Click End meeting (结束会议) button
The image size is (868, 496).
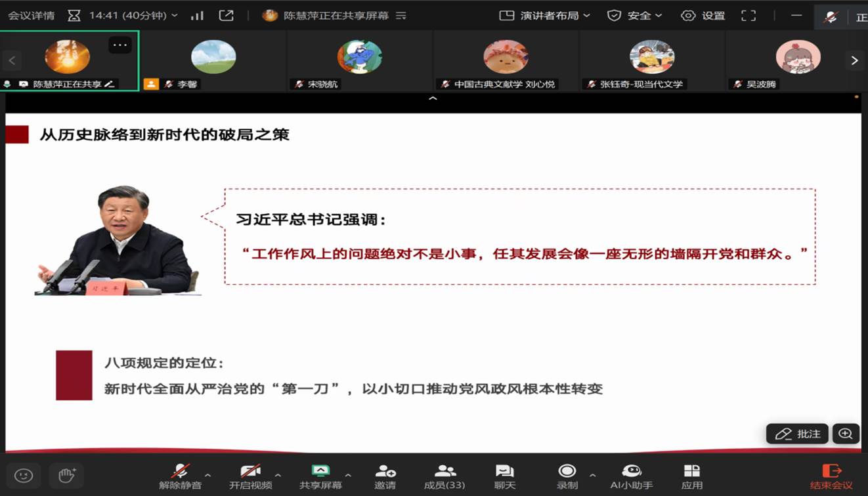[831, 477]
